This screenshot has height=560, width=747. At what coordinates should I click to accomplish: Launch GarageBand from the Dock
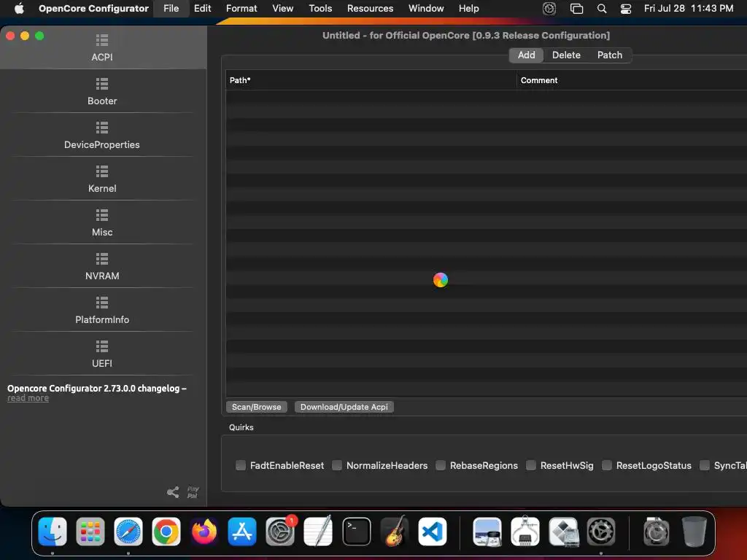tap(395, 532)
